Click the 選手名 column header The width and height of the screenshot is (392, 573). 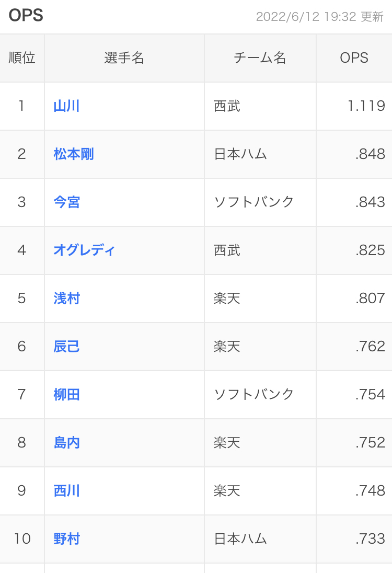click(124, 58)
